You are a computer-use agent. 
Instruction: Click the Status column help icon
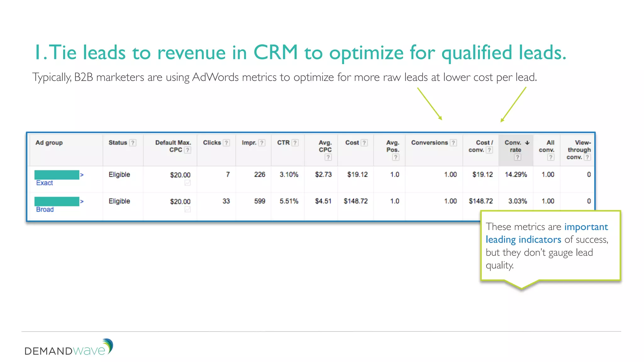(x=133, y=143)
